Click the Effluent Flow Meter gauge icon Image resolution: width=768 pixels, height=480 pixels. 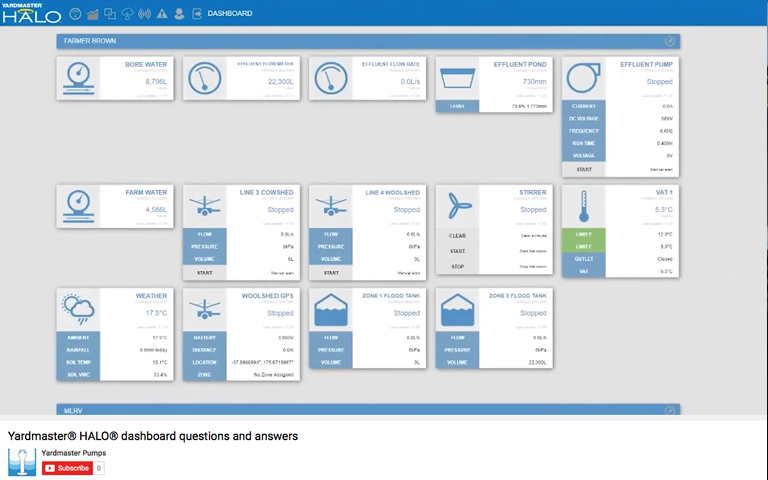(x=205, y=78)
